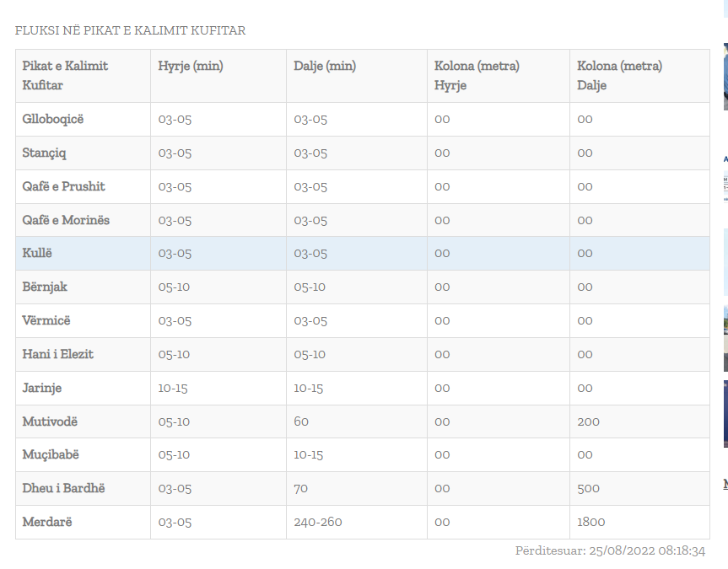
Task: Click the Përditesuar update timestamp
Action: click(610, 550)
